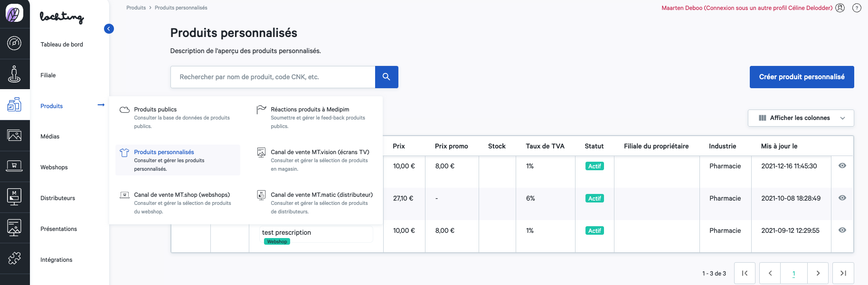This screenshot has width=868, height=285.
Task: Collapse the sidebar with the blue chevron
Action: [109, 29]
